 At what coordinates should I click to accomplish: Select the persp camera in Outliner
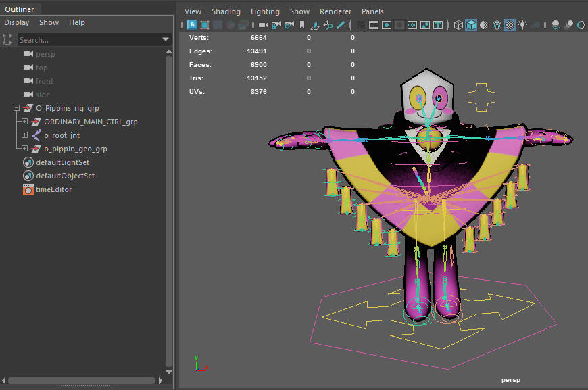(45, 54)
